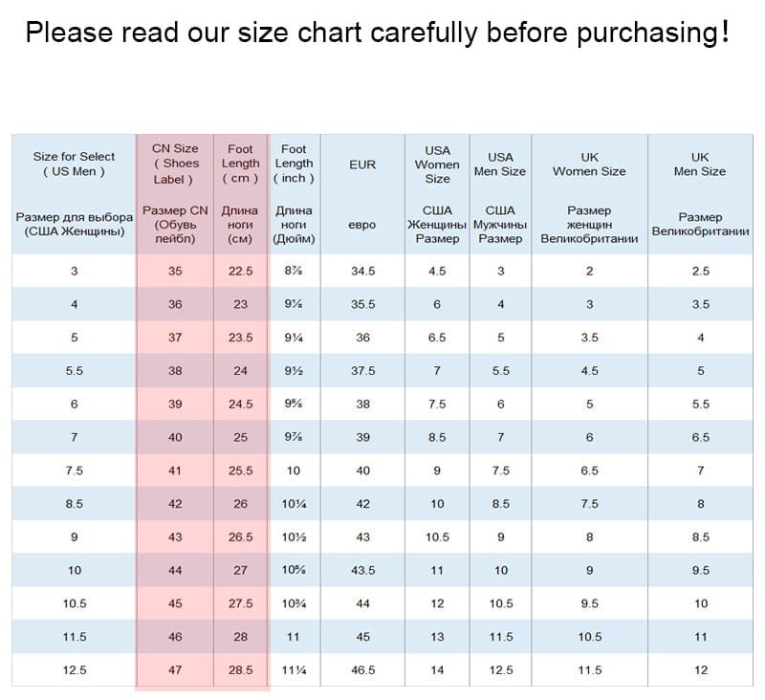
Task: Select the 'CN Size (Shoes Label)' column header
Action: coord(175,164)
